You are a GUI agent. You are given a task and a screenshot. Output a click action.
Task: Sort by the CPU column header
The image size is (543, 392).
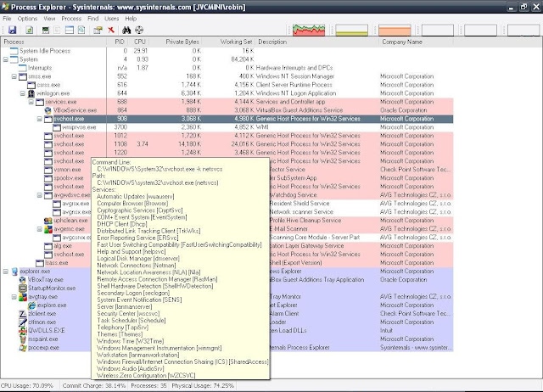point(140,42)
